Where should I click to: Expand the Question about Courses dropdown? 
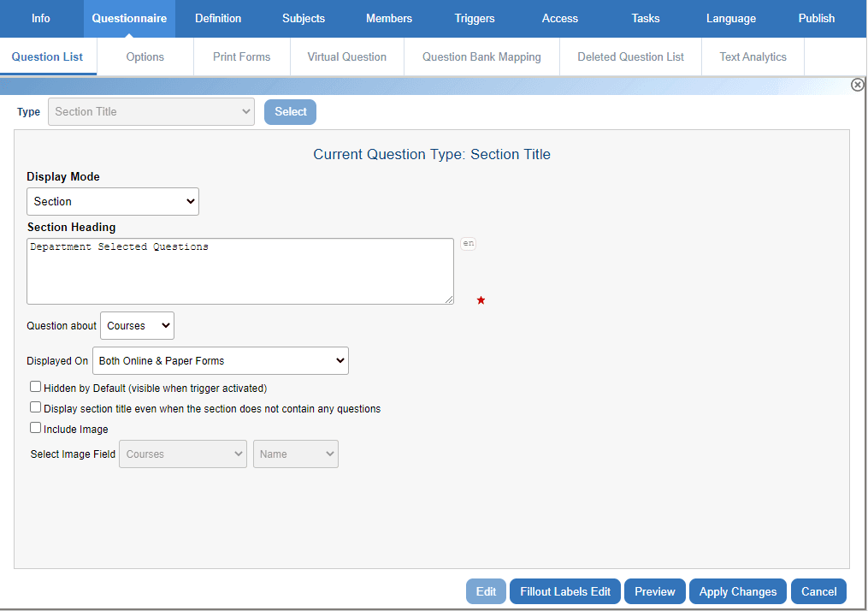(x=138, y=326)
